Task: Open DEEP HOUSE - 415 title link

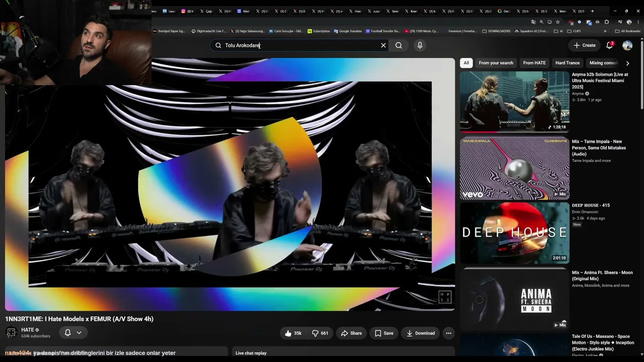Action: (591, 205)
